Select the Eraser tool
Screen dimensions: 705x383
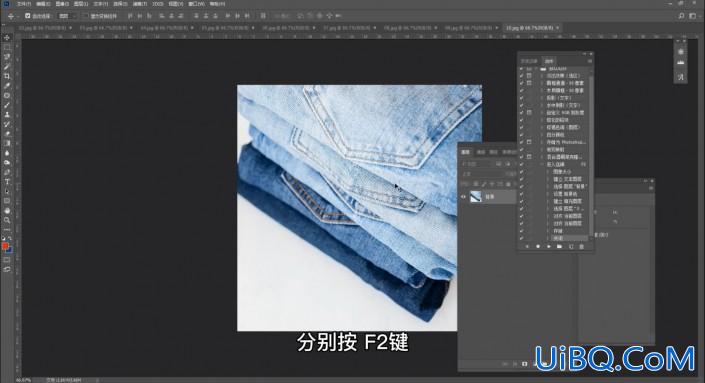click(7, 134)
